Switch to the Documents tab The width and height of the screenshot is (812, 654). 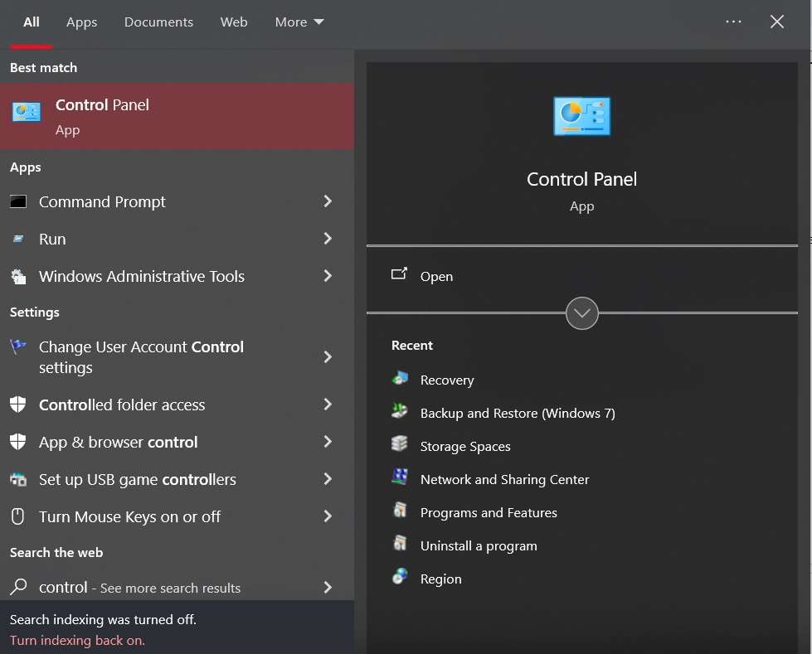pyautogui.click(x=158, y=22)
